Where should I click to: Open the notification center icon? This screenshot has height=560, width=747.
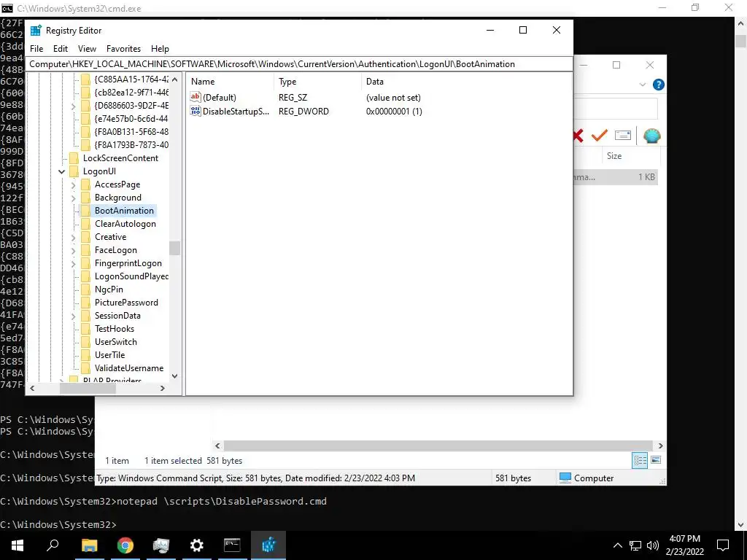click(723, 545)
